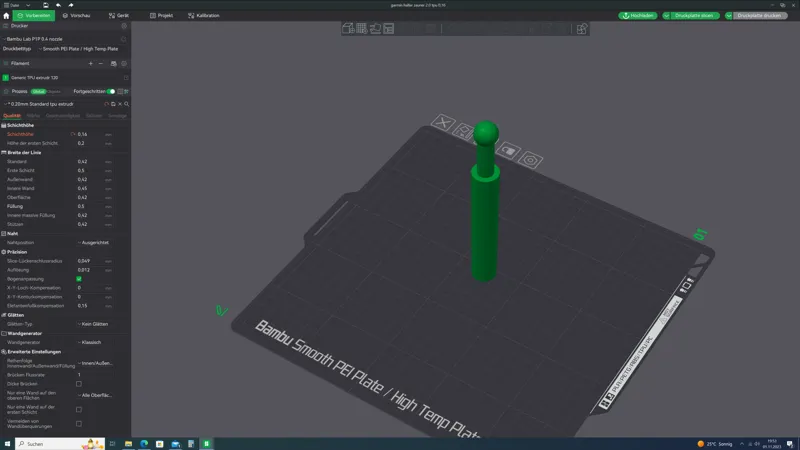Enable the Dicke Brücken checkbox

tap(79, 384)
